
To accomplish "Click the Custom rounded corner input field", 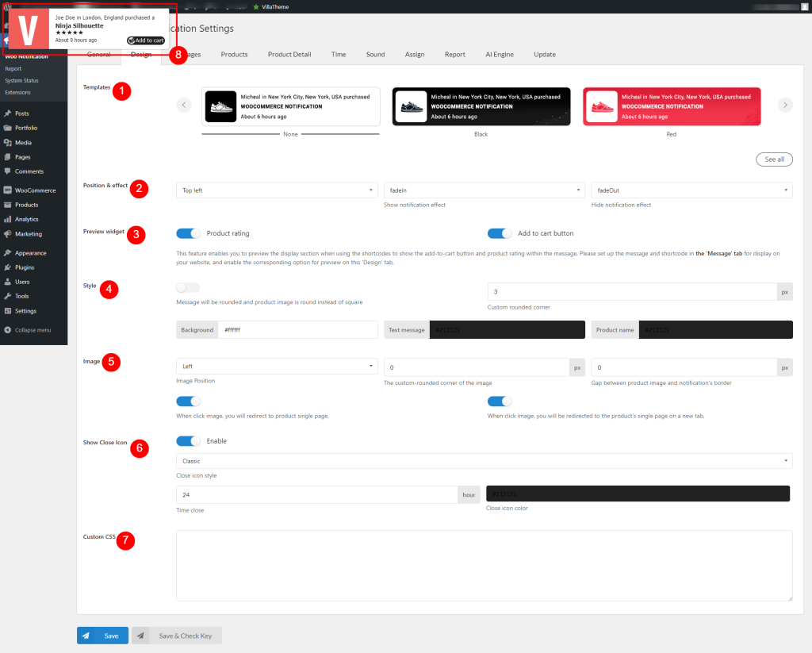I will click(x=632, y=292).
